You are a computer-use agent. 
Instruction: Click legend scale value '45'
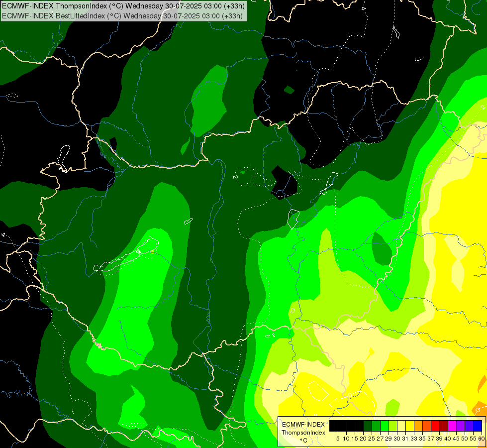(456, 439)
